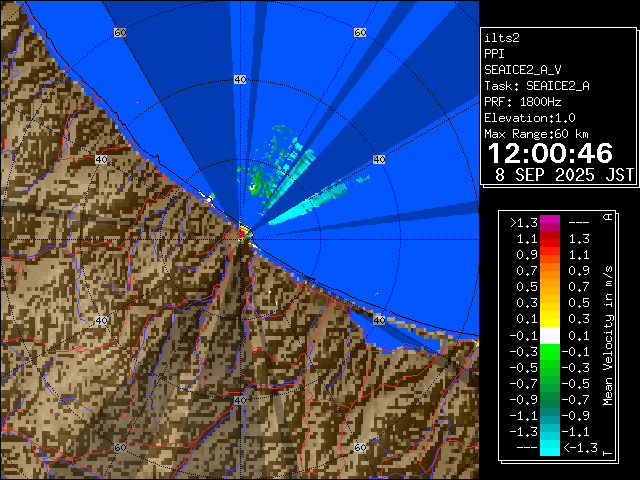Select the Task: SEAICE2_A line

536,86
